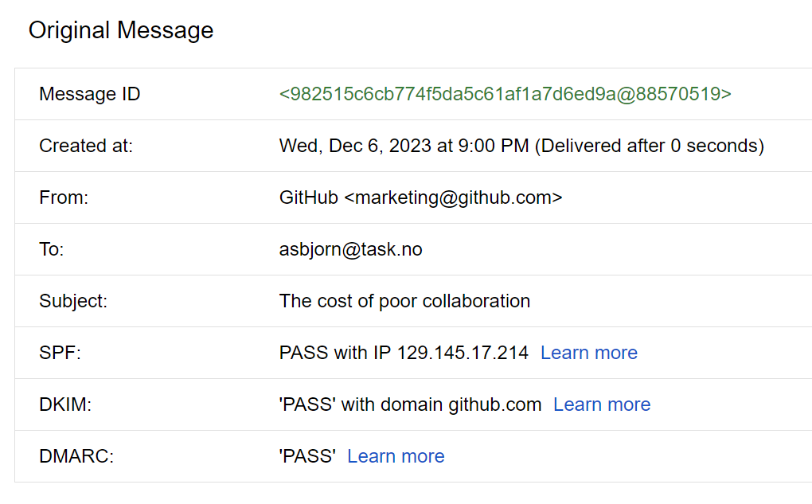Click the subject text about poor collaboration
Viewport: 812px width, 504px height.
[404, 301]
